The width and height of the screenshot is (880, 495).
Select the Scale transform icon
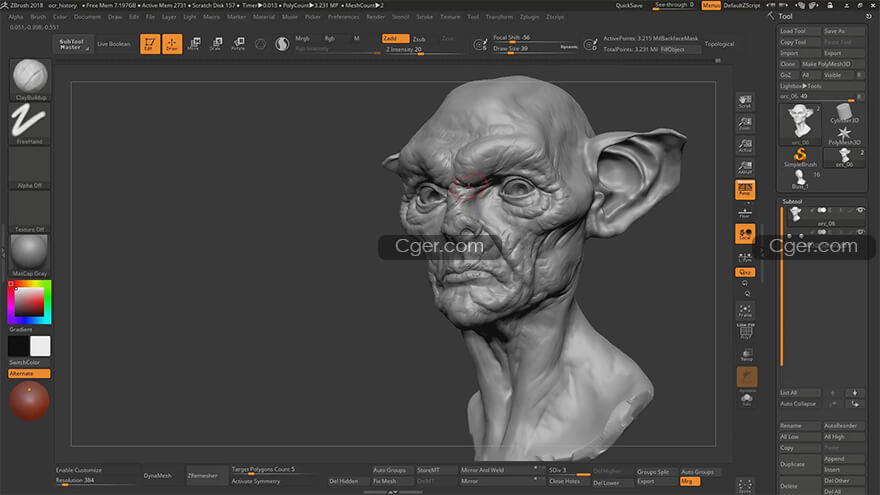(216, 44)
